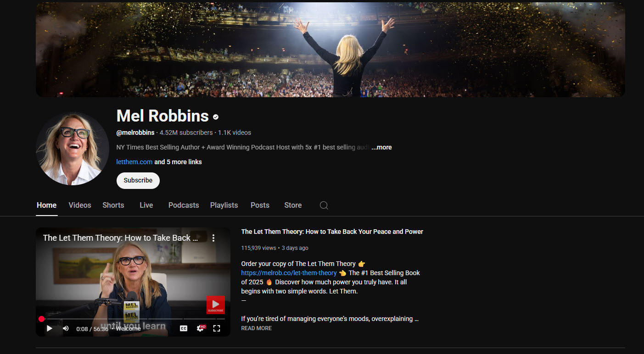This screenshot has height=354, width=644.
Task: Click the 1.1K videos text
Action: coord(235,133)
